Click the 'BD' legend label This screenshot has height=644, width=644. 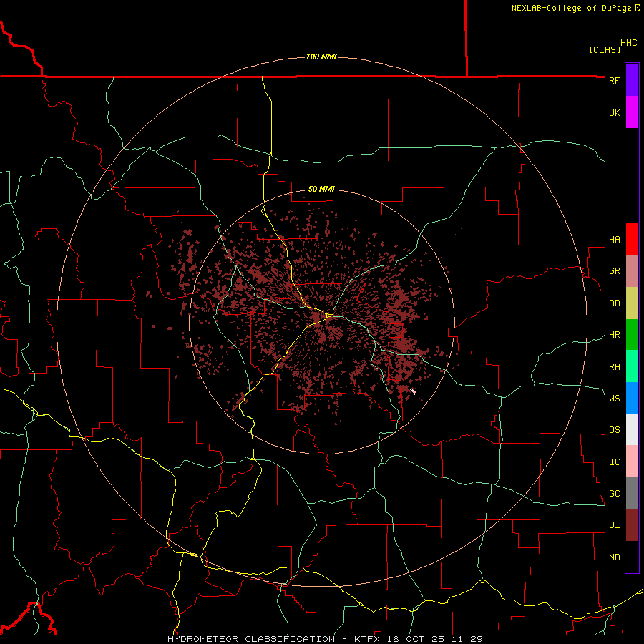pyautogui.click(x=614, y=303)
